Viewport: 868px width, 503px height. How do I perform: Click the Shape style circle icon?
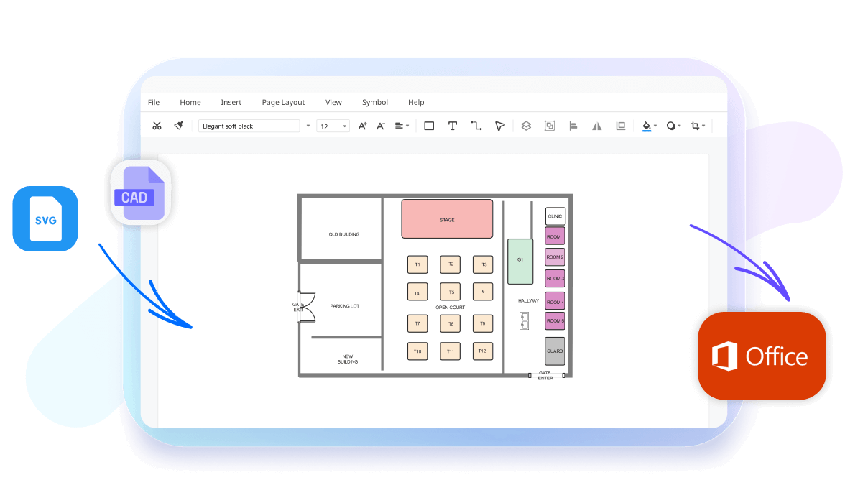click(670, 126)
